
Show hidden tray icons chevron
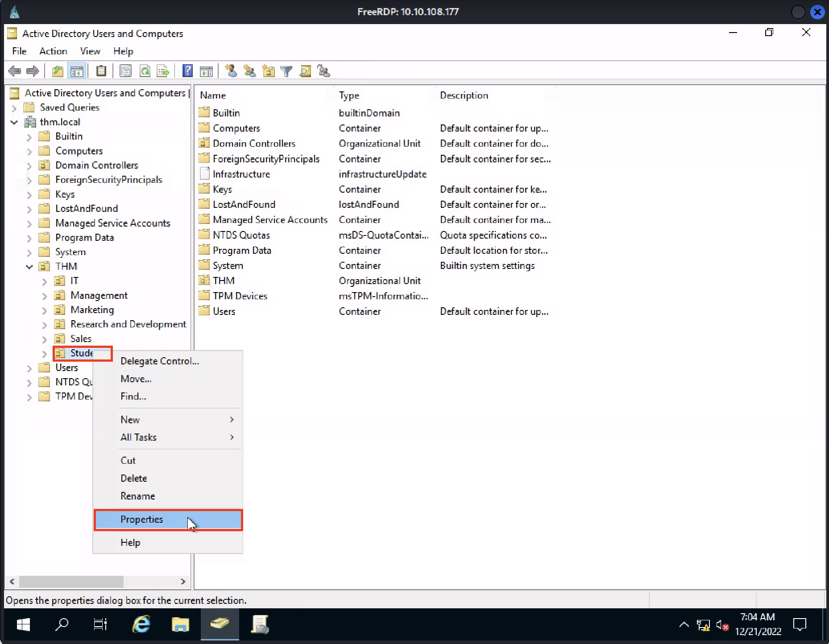(684, 625)
